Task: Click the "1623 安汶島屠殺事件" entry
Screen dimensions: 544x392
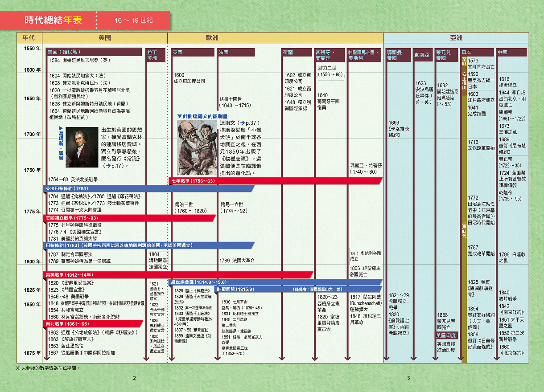Action: [424, 93]
